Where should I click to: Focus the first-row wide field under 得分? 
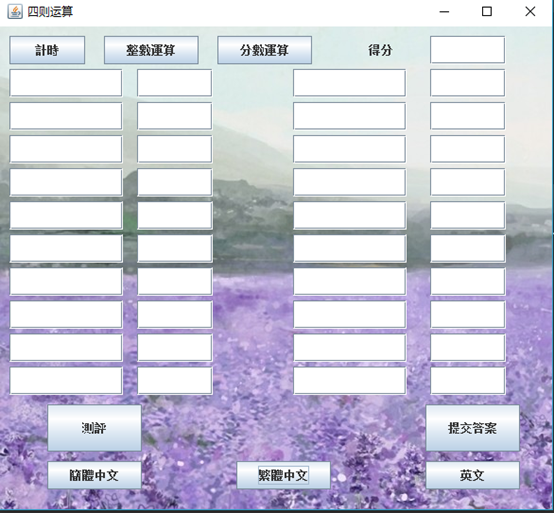[349, 83]
